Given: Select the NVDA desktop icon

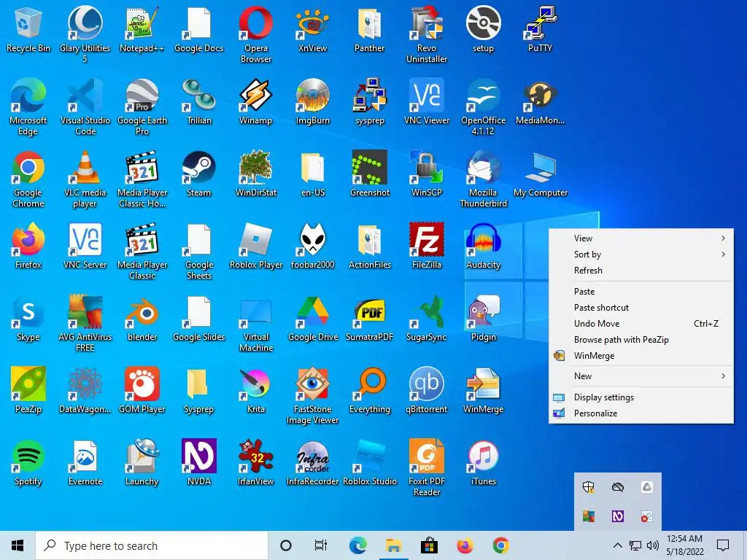Looking at the screenshot, I should 198,463.
